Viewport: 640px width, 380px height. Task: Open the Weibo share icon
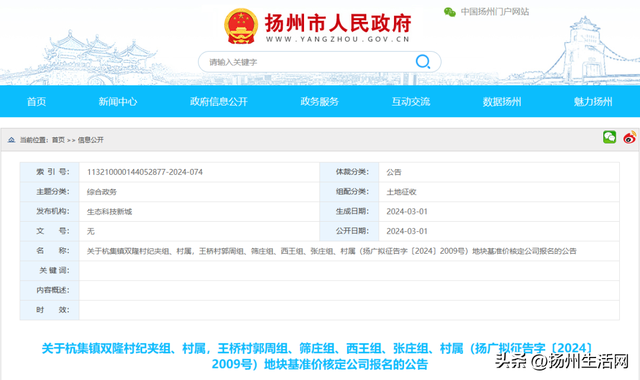[x=630, y=138]
